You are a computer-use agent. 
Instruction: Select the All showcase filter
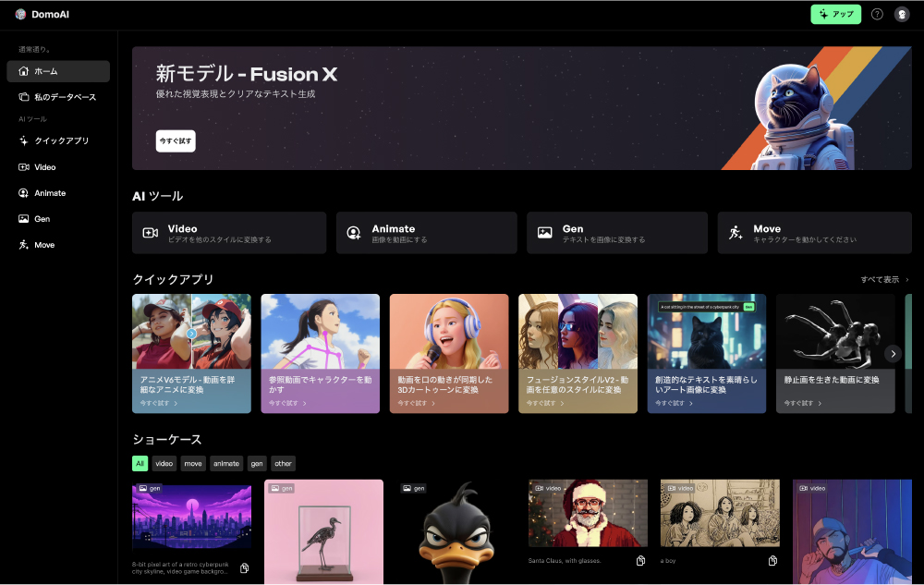point(140,464)
